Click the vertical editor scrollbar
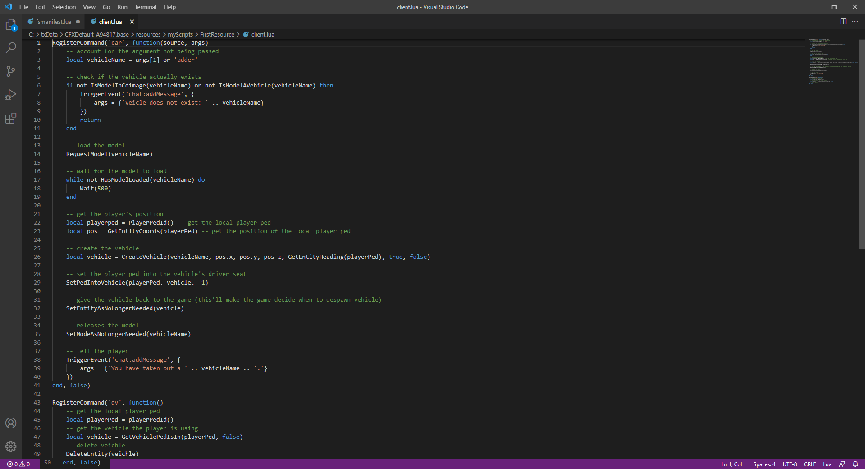Image resolution: width=868 pixels, height=469 pixels. pos(862,144)
